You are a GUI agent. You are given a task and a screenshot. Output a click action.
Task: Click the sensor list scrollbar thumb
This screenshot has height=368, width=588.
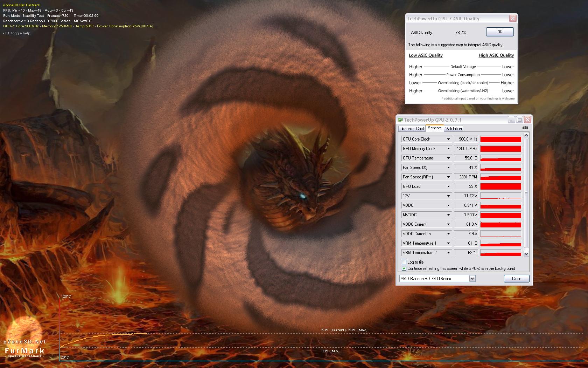click(x=526, y=193)
